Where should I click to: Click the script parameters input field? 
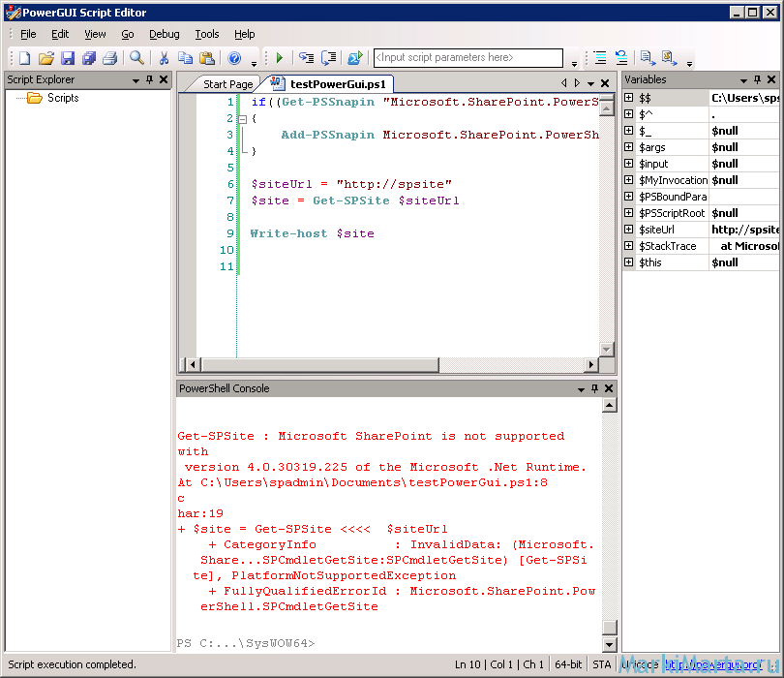pyautogui.click(x=468, y=57)
